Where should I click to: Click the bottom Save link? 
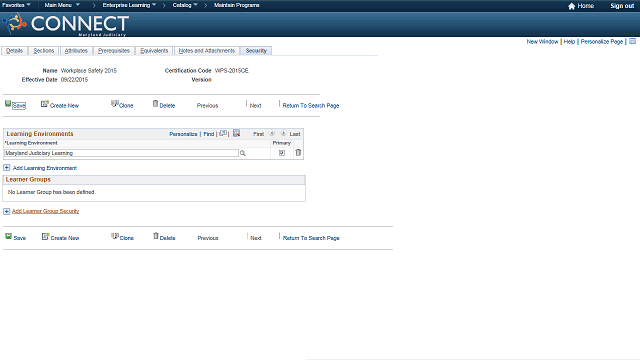pos(20,238)
